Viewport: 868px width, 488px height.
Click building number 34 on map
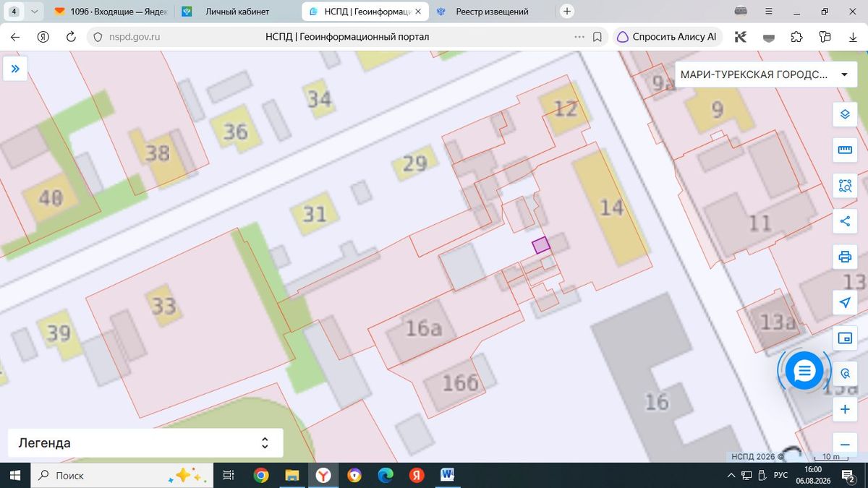(319, 98)
